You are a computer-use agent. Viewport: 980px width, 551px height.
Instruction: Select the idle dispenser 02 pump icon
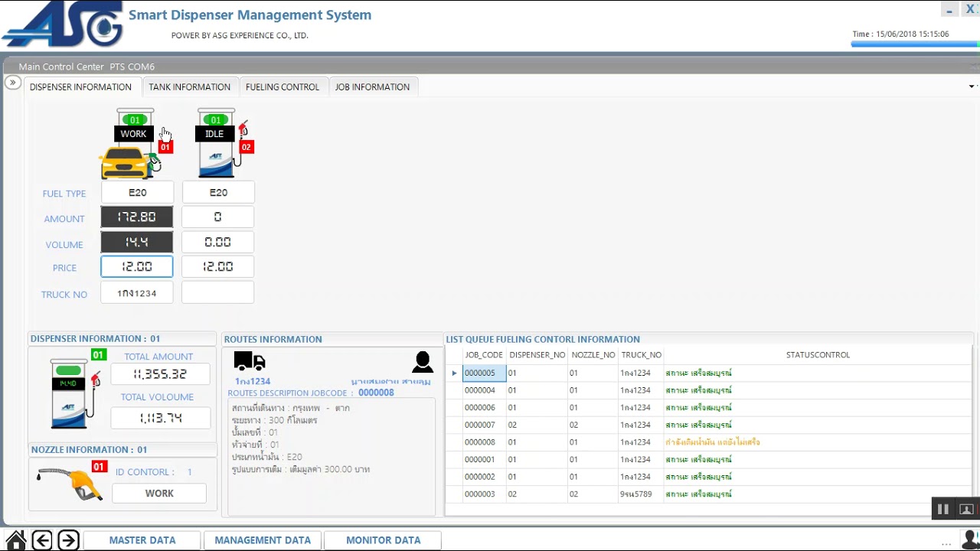220,145
